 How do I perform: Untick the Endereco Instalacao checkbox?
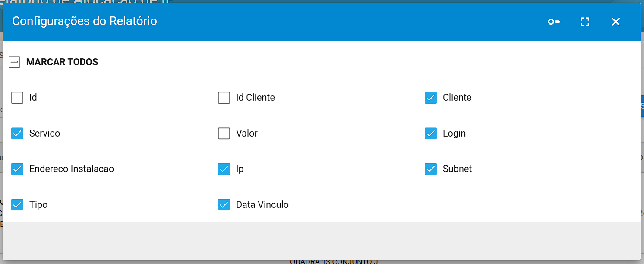pyautogui.click(x=17, y=169)
